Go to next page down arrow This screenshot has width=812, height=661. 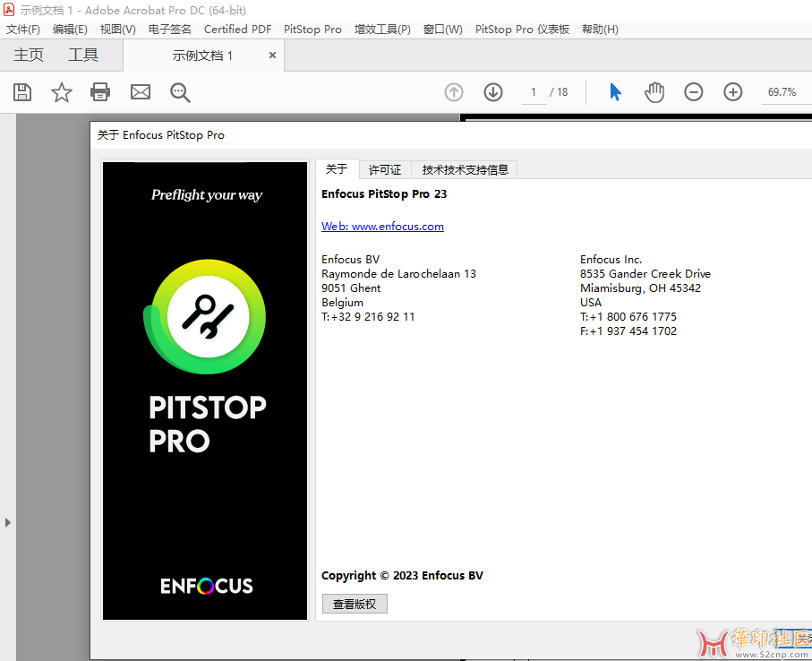click(x=493, y=92)
